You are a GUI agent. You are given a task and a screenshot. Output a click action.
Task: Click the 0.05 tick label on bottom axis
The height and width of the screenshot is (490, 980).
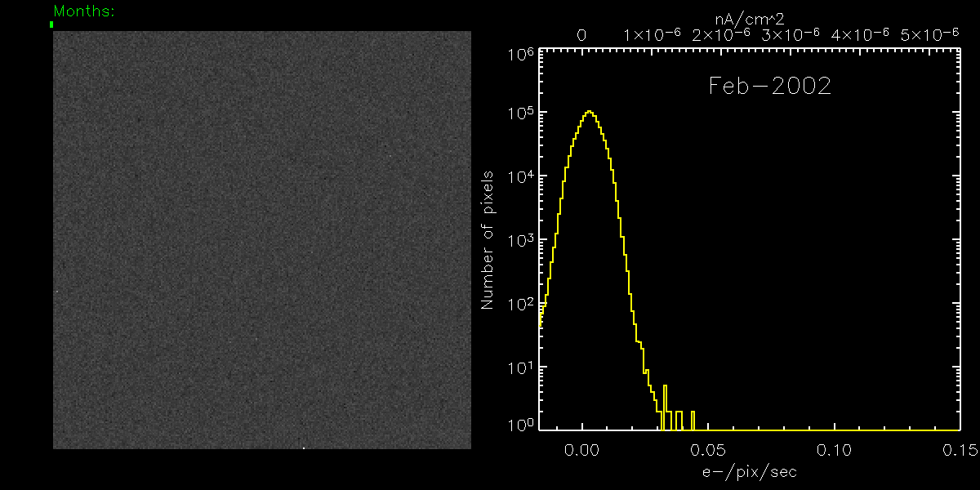(709, 451)
